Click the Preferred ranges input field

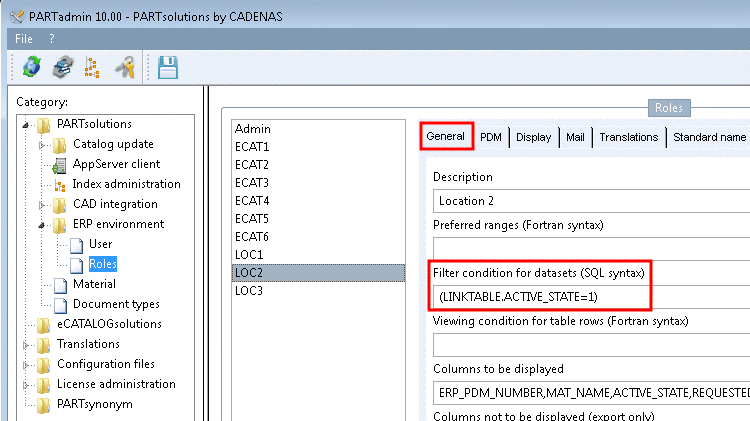(x=591, y=248)
